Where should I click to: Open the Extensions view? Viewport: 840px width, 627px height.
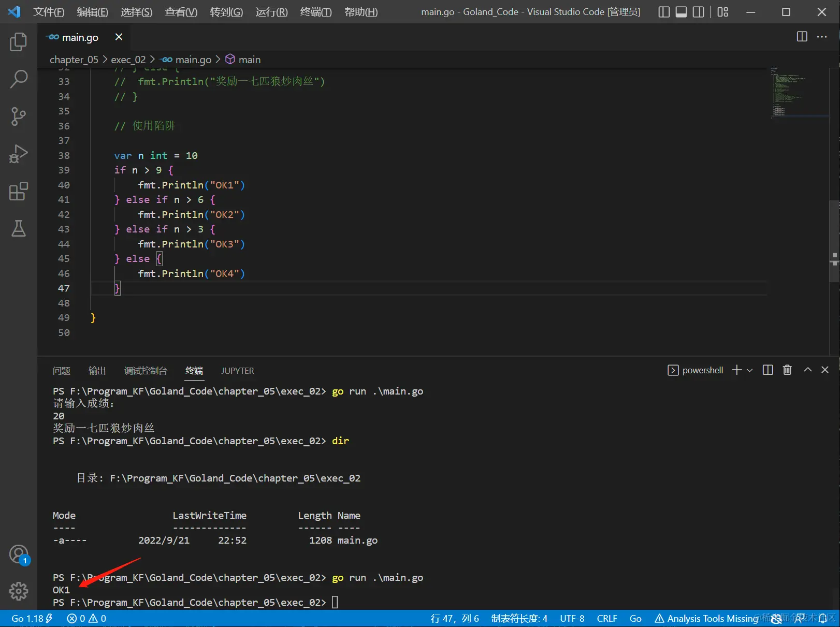[x=19, y=191]
